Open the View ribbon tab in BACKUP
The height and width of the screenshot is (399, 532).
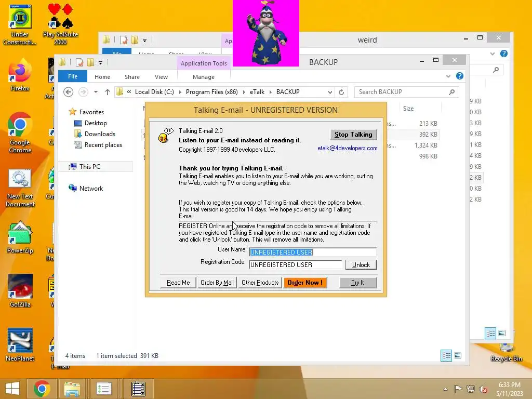tap(161, 77)
